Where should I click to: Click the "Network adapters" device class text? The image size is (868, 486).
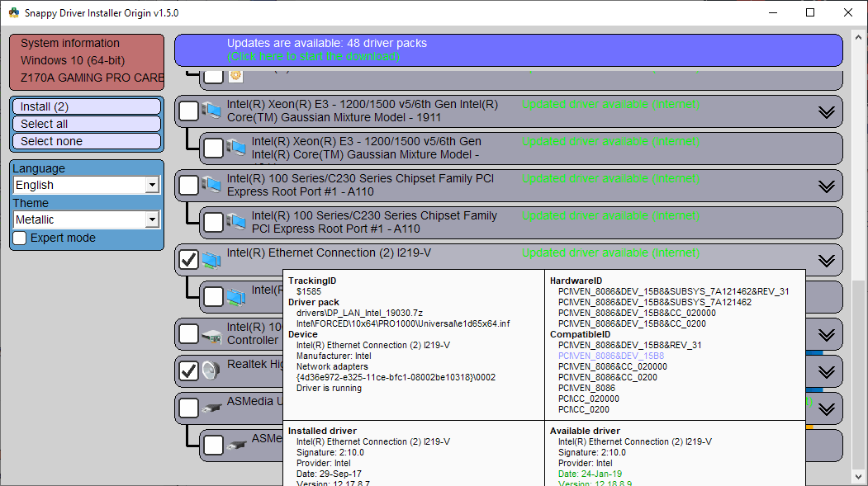tap(332, 366)
